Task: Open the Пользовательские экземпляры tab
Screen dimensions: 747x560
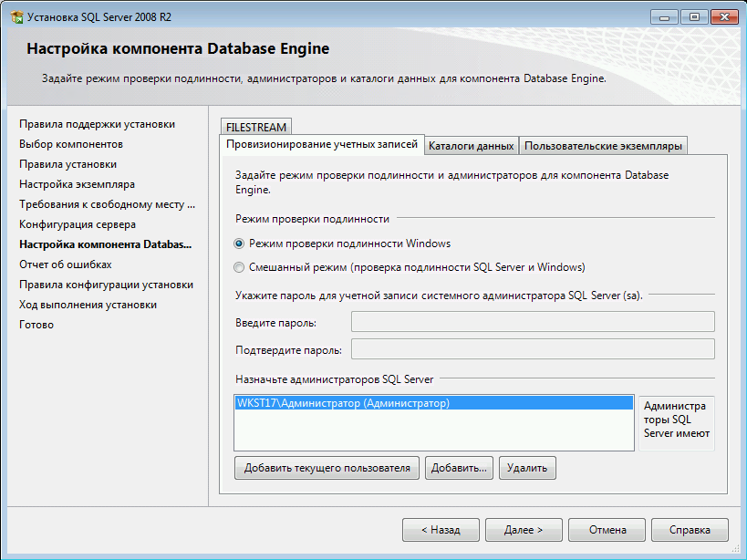Action: tap(603, 146)
